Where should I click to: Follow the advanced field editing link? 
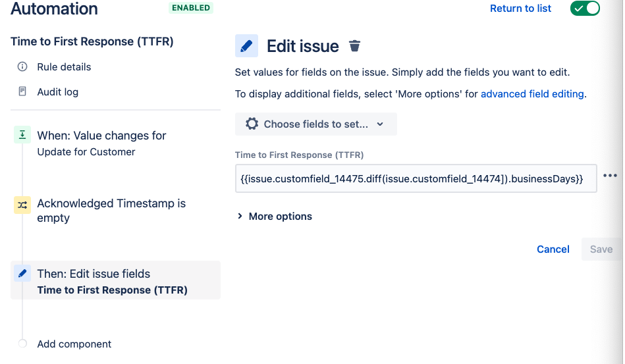pyautogui.click(x=532, y=94)
